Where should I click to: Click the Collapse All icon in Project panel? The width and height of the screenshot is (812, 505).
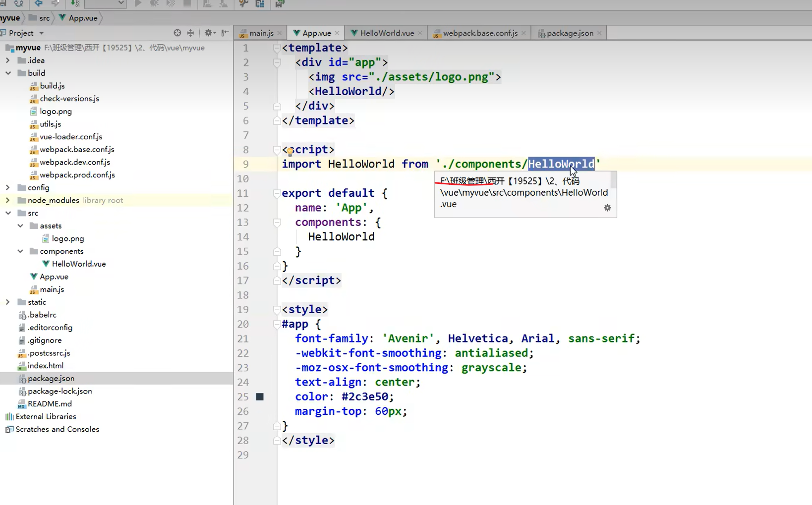tap(190, 33)
